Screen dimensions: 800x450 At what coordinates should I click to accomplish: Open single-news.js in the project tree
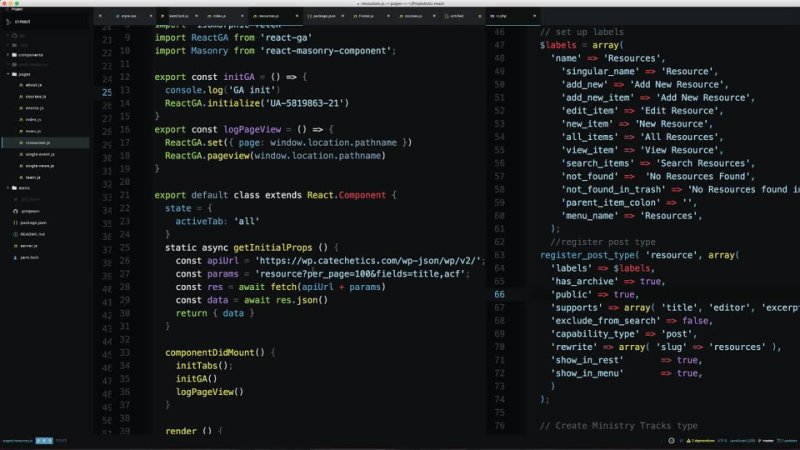click(x=40, y=166)
